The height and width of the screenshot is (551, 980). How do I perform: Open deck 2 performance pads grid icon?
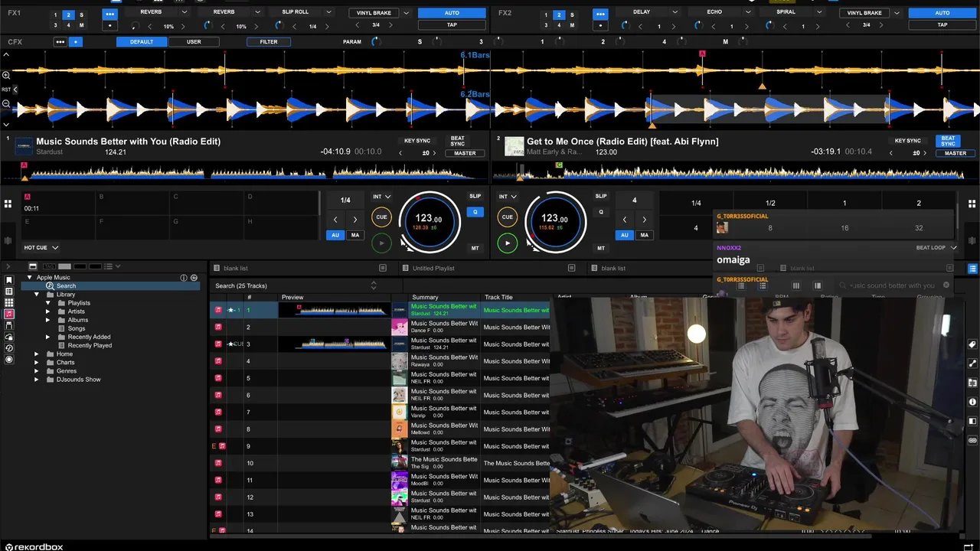pos(972,204)
